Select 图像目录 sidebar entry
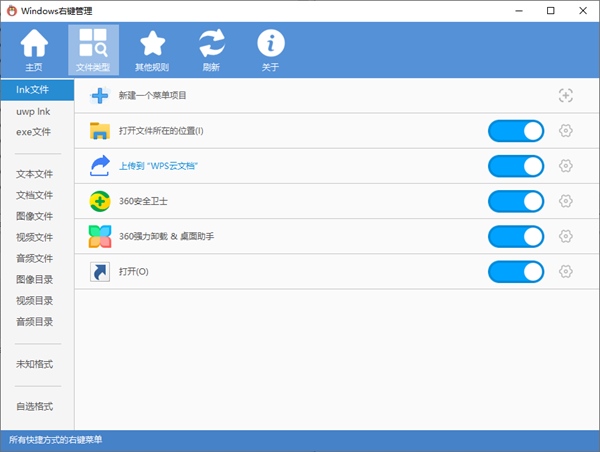 (x=34, y=279)
